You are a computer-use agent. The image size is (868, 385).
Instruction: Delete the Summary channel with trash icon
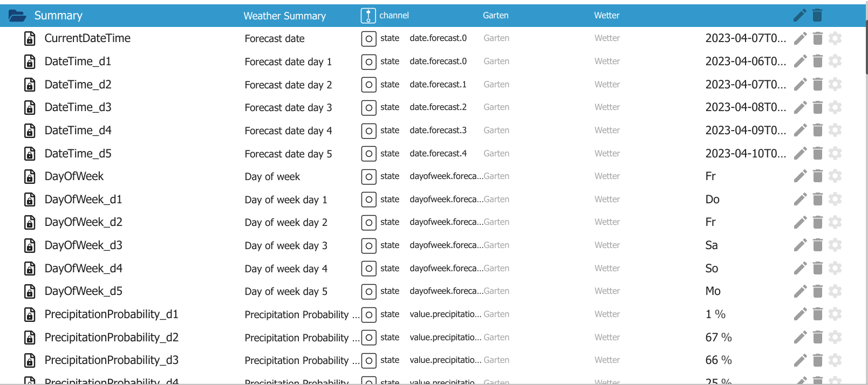click(x=817, y=16)
